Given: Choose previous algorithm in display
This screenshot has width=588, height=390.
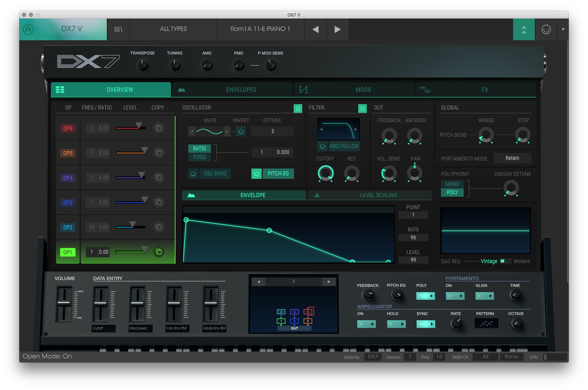Looking at the screenshot, I should 258,282.
